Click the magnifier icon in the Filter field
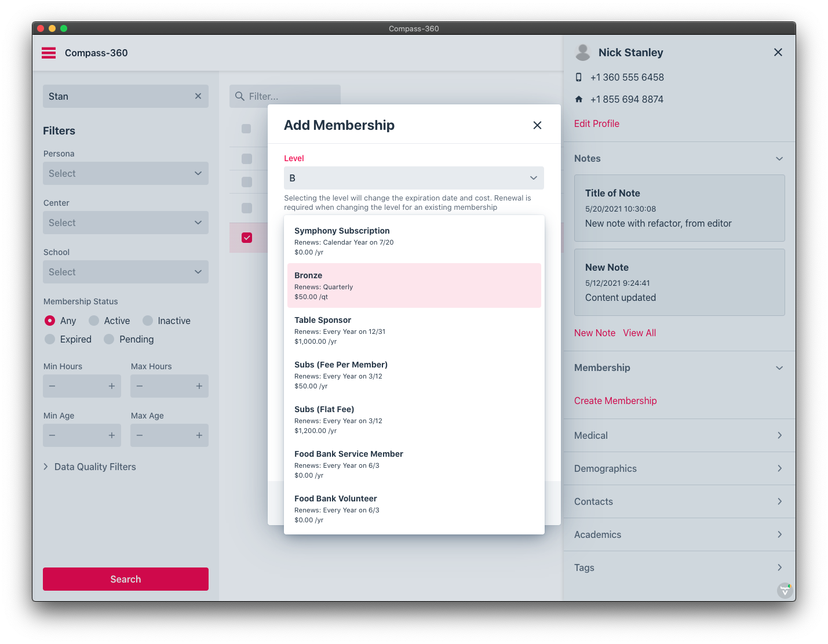Viewport: 828px width, 644px height. click(240, 96)
